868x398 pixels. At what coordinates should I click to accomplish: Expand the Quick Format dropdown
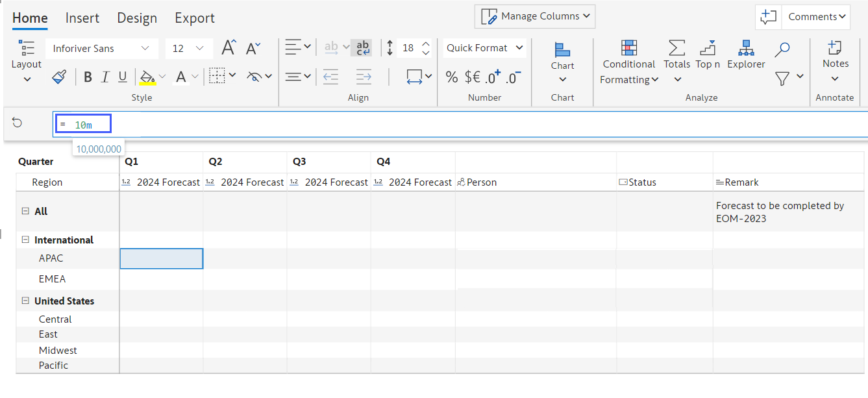tap(484, 48)
